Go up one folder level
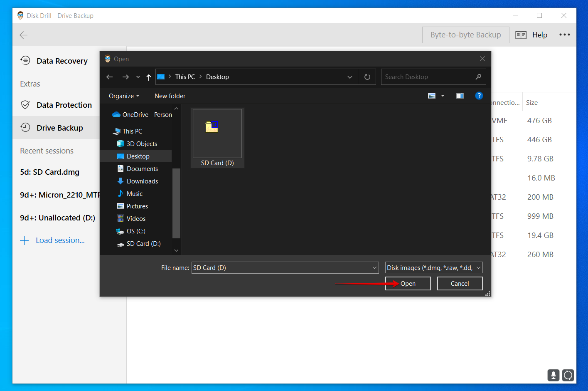 (x=149, y=77)
